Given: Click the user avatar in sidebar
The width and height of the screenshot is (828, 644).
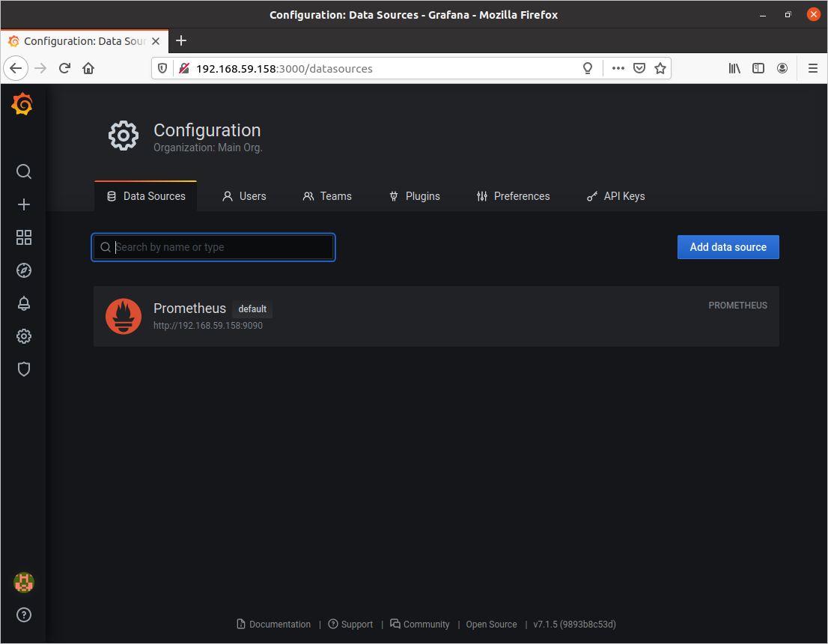Looking at the screenshot, I should click(24, 582).
